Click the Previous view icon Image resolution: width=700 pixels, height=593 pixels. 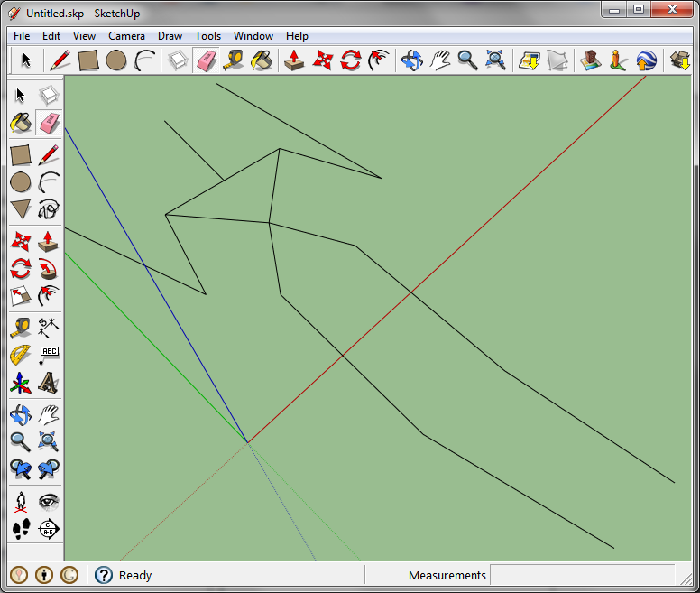[x=21, y=469]
